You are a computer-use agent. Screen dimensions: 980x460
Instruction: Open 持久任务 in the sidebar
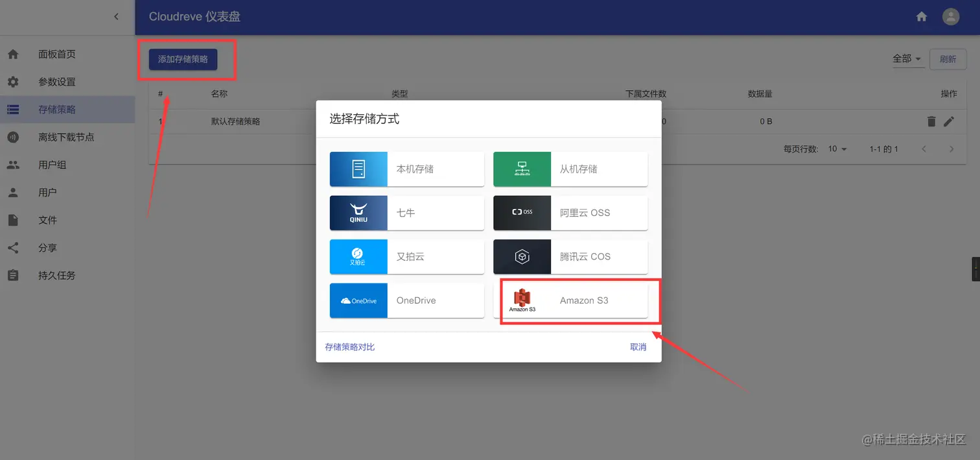67,275
